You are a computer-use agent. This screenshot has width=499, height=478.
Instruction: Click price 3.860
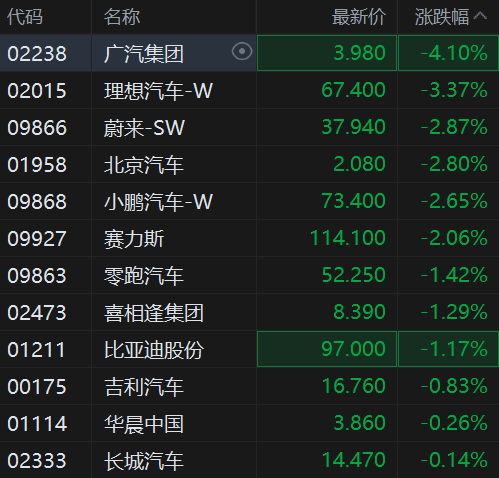pyautogui.click(x=360, y=423)
